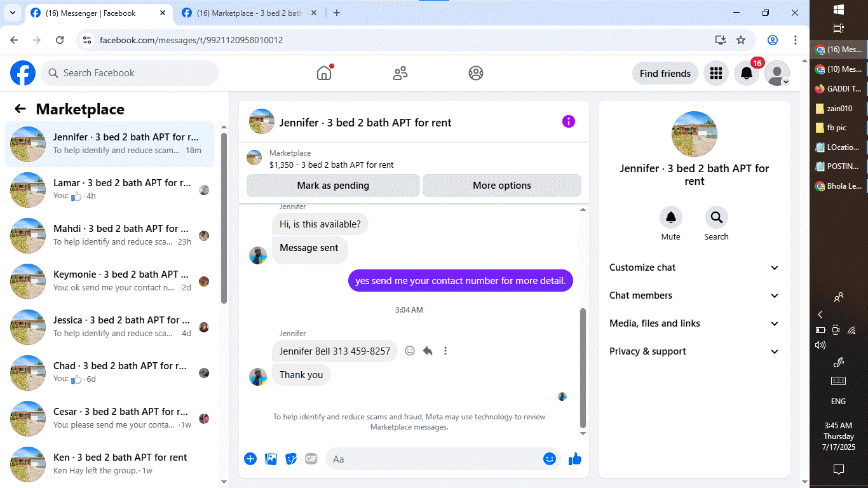
Task: Select the Jennifer conversation in list
Action: coord(110,144)
